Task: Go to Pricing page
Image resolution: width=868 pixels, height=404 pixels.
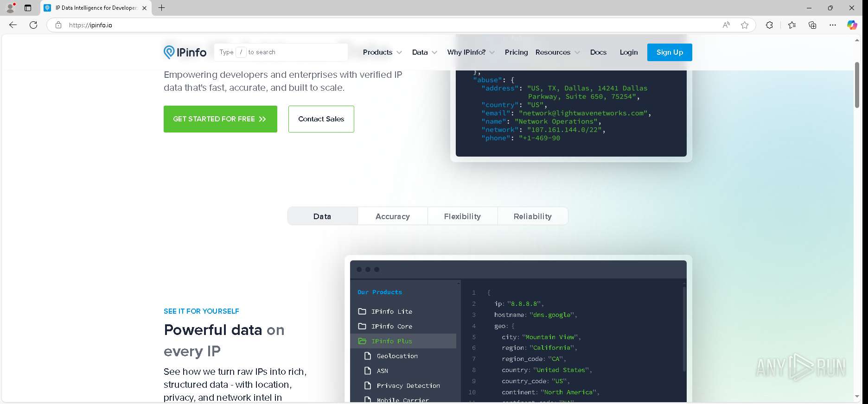Action: [516, 52]
